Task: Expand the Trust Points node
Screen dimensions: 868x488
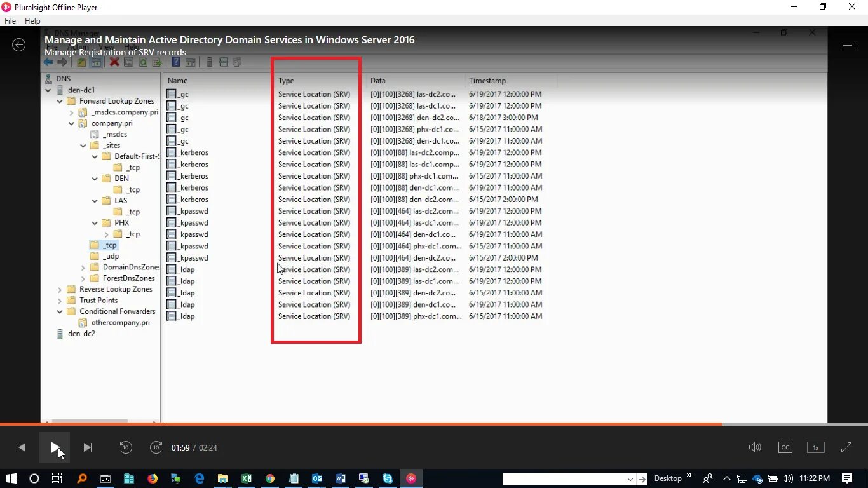Action: pyautogui.click(x=60, y=301)
